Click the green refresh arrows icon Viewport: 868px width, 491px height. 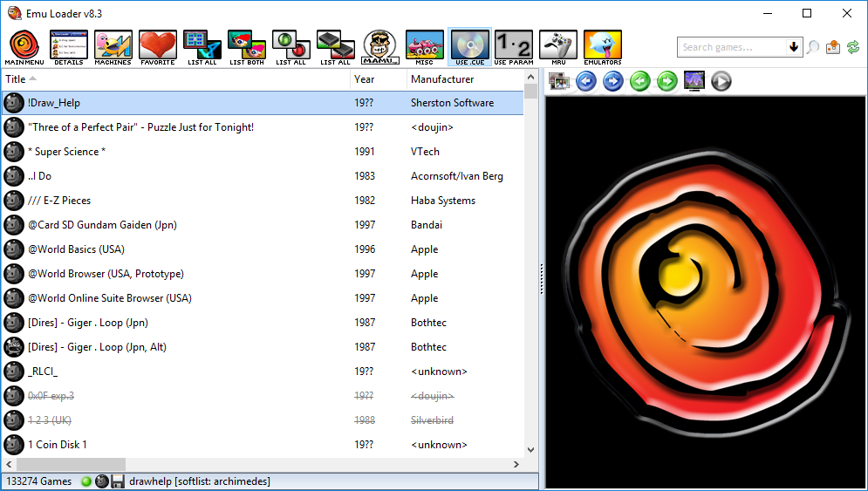tap(853, 47)
